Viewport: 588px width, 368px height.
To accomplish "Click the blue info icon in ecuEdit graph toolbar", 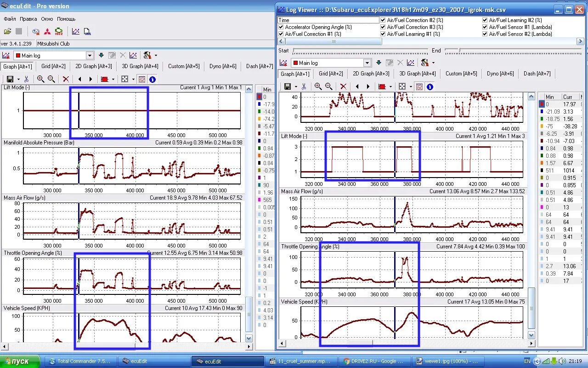I will click(153, 79).
